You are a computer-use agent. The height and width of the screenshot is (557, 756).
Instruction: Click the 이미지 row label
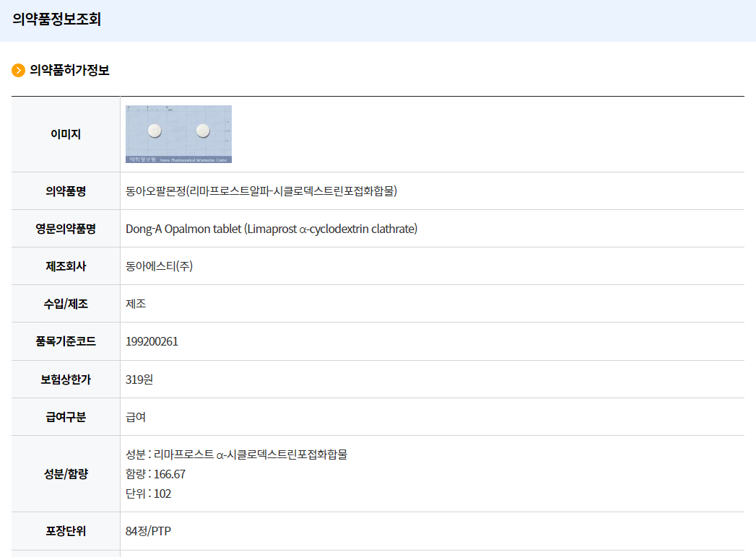pos(66,134)
